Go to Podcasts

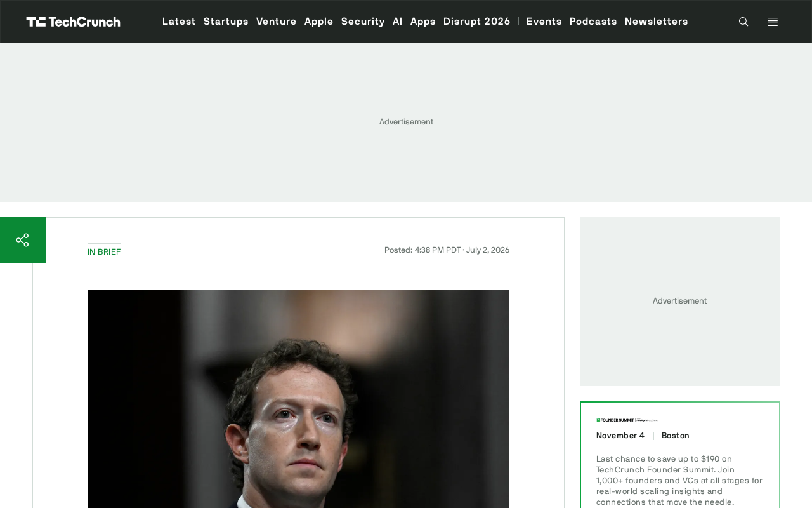593,22
